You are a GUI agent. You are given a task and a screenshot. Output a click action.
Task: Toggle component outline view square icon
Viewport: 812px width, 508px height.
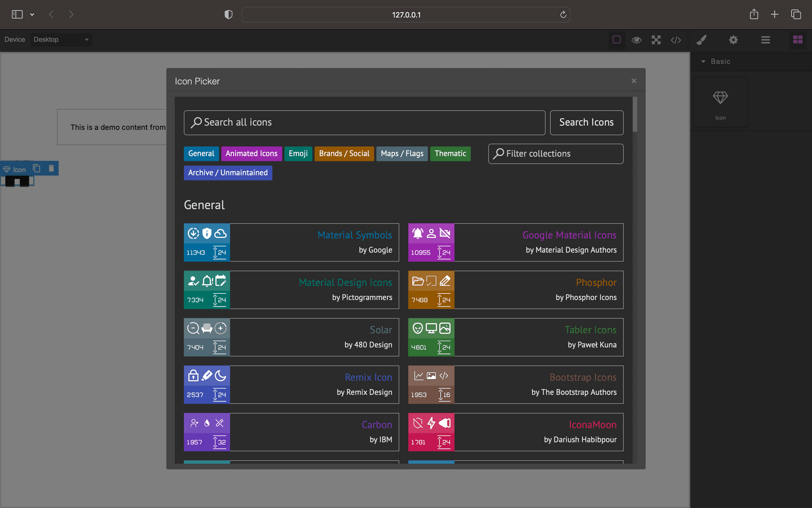click(617, 40)
